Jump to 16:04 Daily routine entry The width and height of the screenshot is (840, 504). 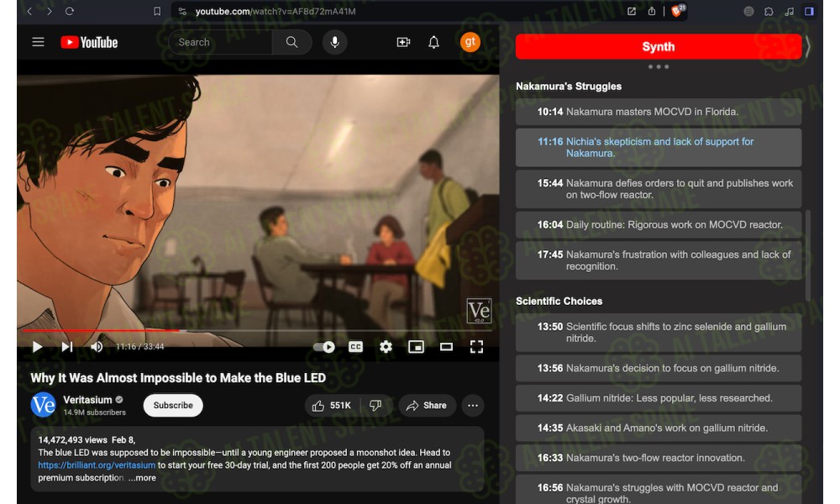coord(659,225)
